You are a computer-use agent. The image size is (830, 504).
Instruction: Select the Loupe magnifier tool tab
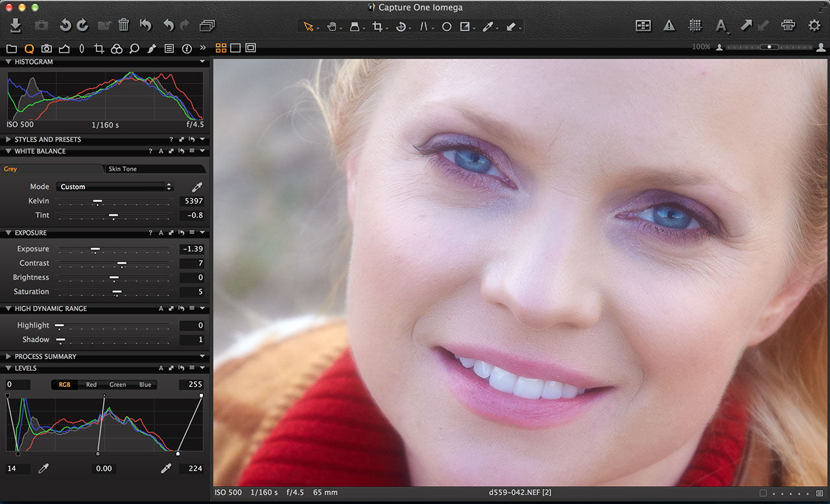[134, 48]
